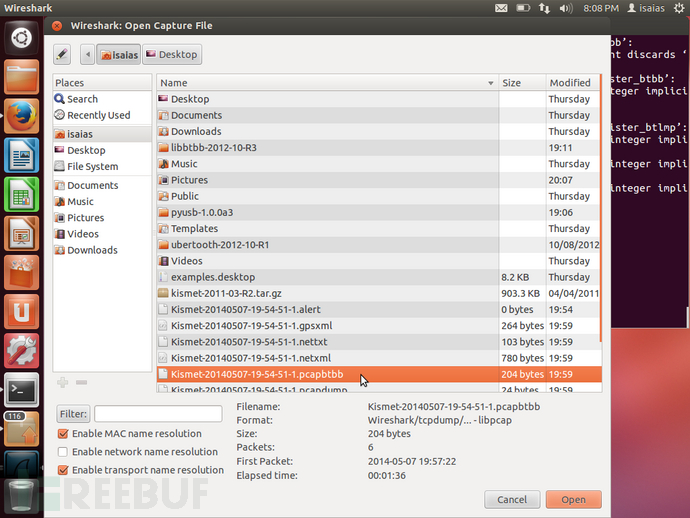The height and width of the screenshot is (518, 690).
Task: Open Update Manager showing 116 updates
Action: pyautogui.click(x=21, y=429)
